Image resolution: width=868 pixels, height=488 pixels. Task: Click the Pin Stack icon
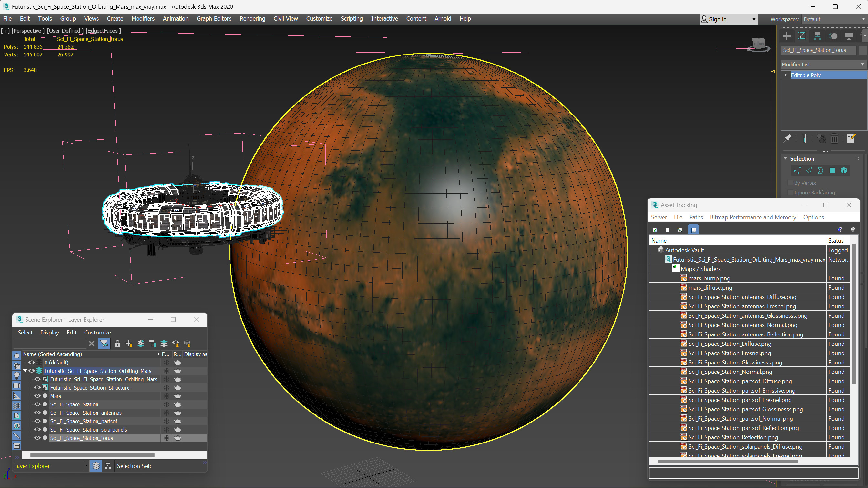pos(788,138)
